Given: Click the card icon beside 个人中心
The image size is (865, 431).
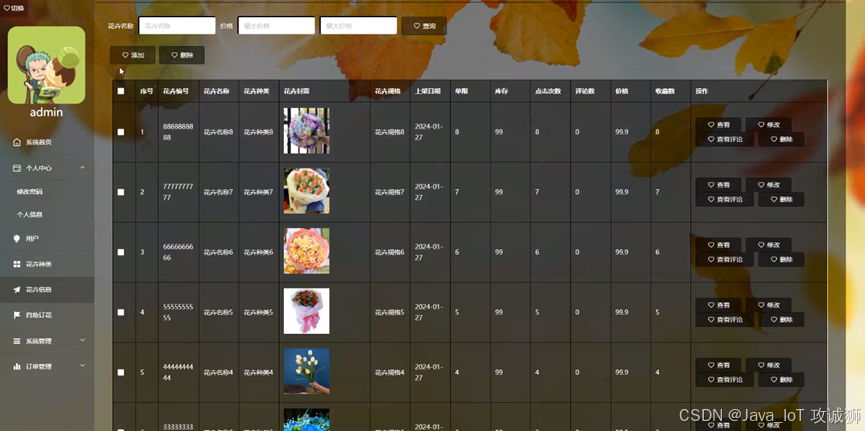Looking at the screenshot, I should [17, 168].
